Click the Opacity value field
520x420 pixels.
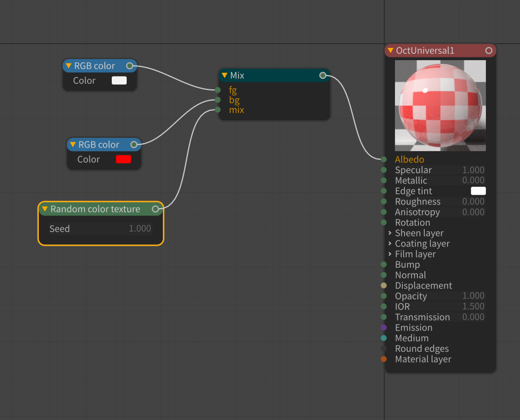click(x=440, y=295)
